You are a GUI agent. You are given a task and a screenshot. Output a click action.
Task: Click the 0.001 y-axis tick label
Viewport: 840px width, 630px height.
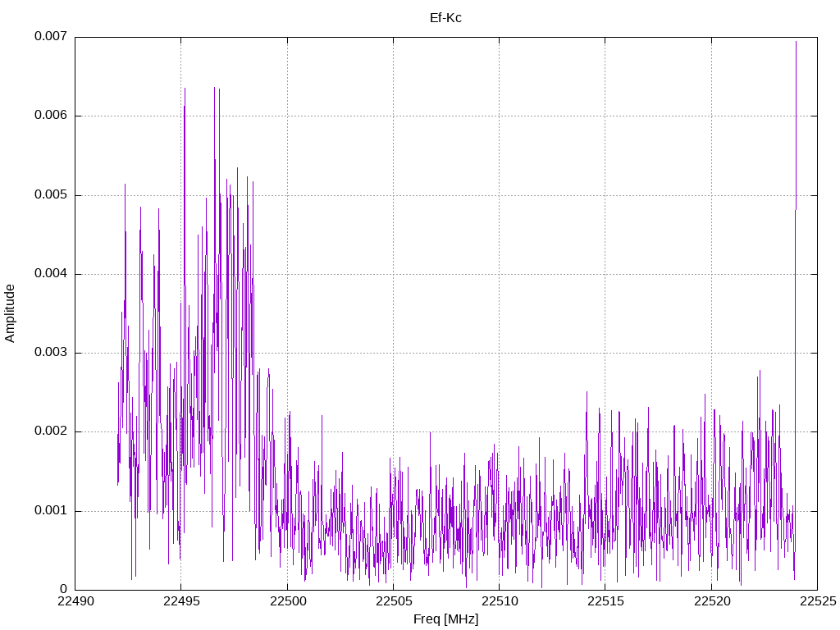51,510
